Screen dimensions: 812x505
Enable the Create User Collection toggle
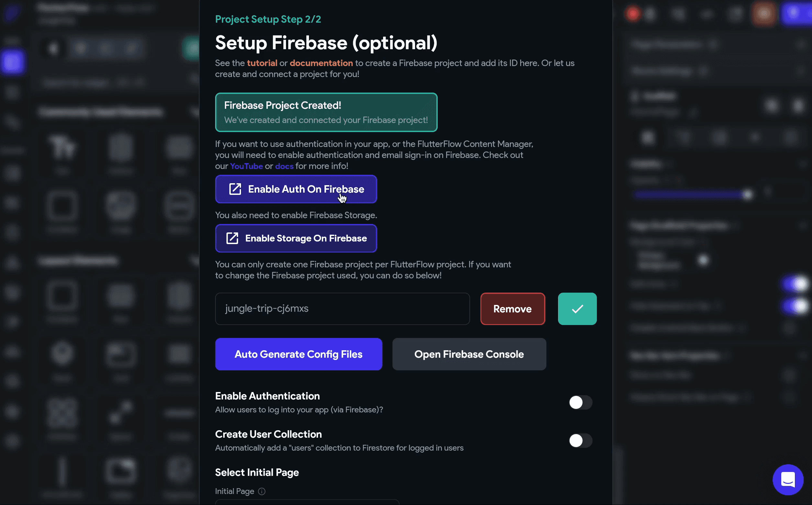(x=580, y=441)
